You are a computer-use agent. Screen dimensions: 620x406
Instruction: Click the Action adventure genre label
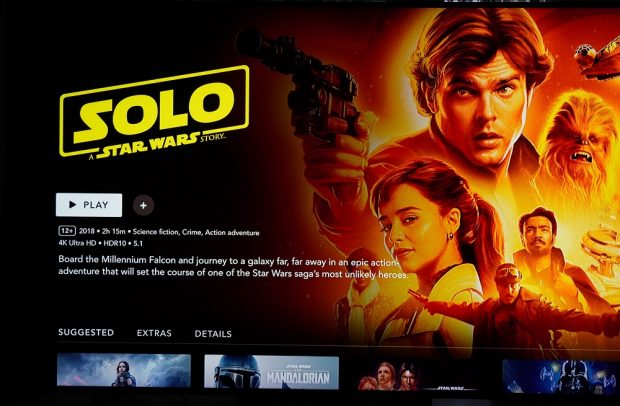tap(232, 233)
